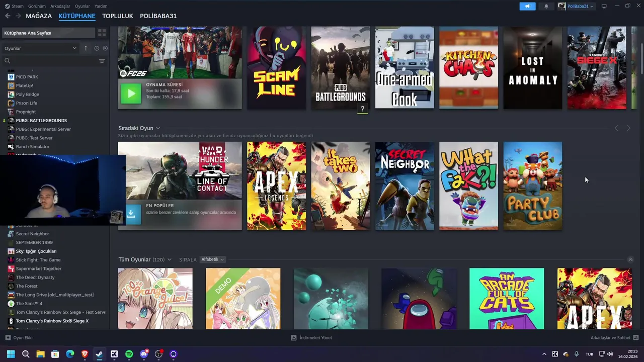Go forward with the right arrow
Image resolution: width=644 pixels, height=362 pixels.
(18, 16)
